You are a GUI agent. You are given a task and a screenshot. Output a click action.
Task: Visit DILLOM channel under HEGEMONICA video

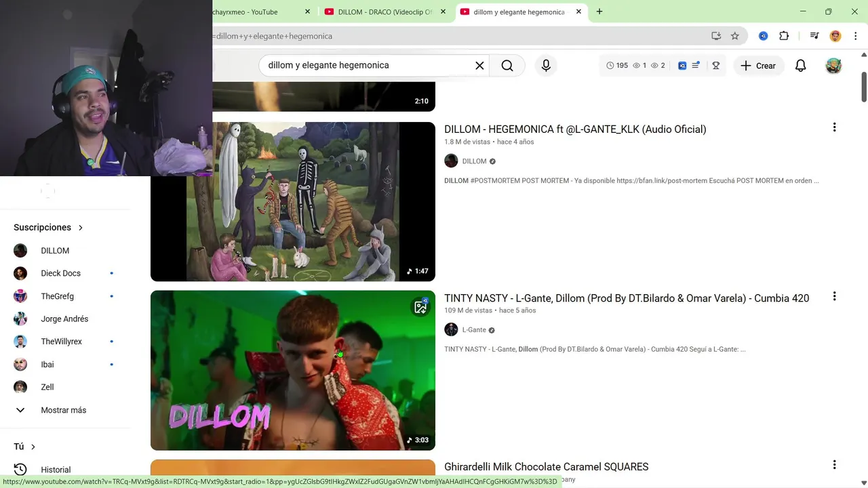[474, 161]
